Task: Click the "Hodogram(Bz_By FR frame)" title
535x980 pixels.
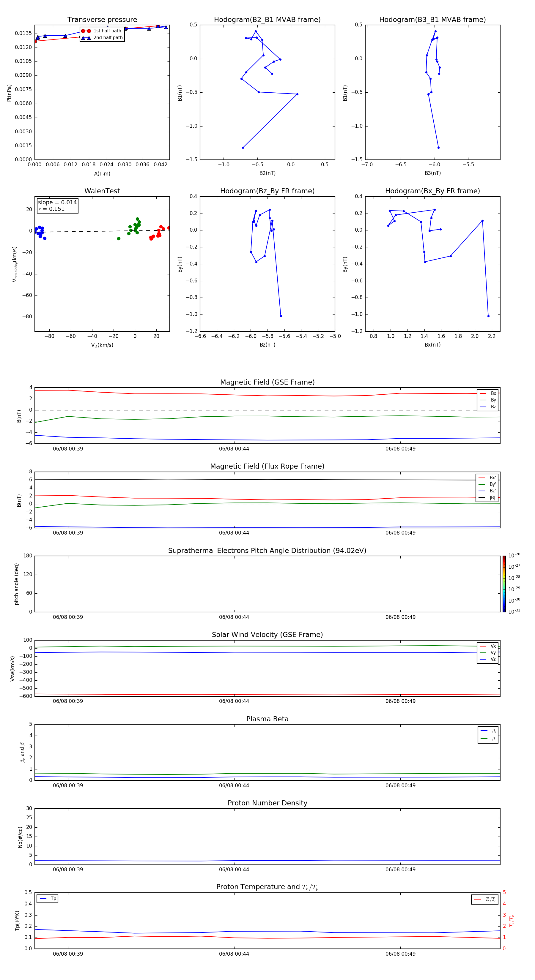Action: 267,191
